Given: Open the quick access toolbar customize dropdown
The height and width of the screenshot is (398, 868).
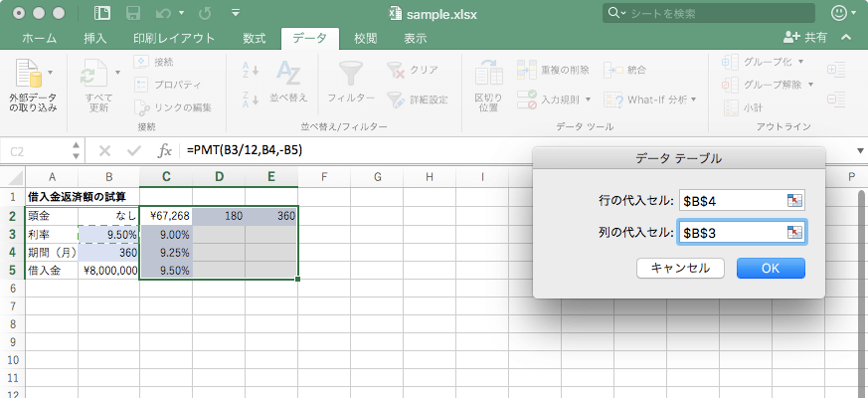Looking at the screenshot, I should point(235,14).
